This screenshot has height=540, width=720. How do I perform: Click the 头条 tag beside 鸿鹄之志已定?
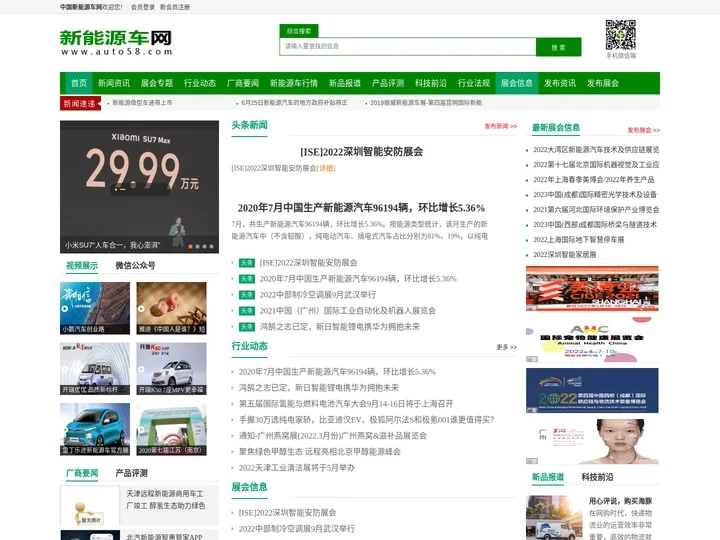click(x=247, y=327)
